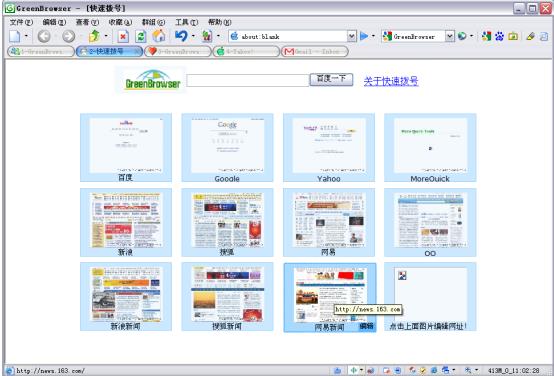
Task: Go to the Home page icon
Action: coord(159,36)
